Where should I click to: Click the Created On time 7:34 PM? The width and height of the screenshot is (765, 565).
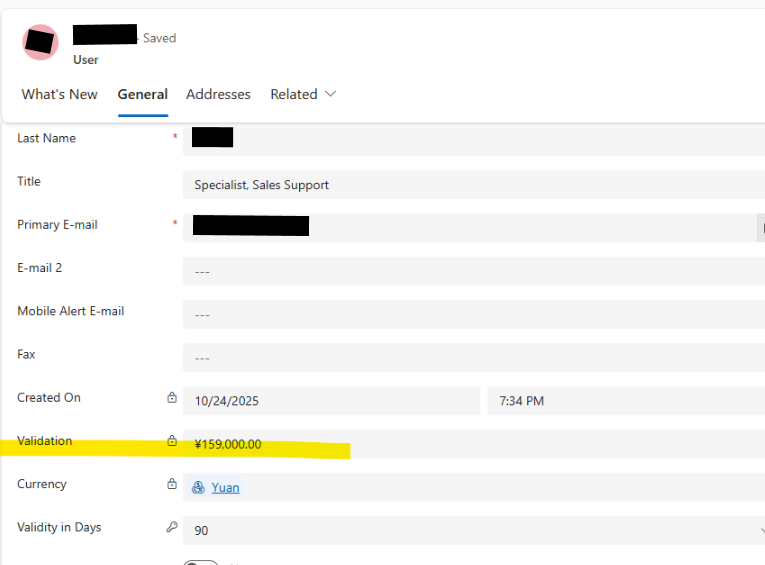(x=626, y=401)
